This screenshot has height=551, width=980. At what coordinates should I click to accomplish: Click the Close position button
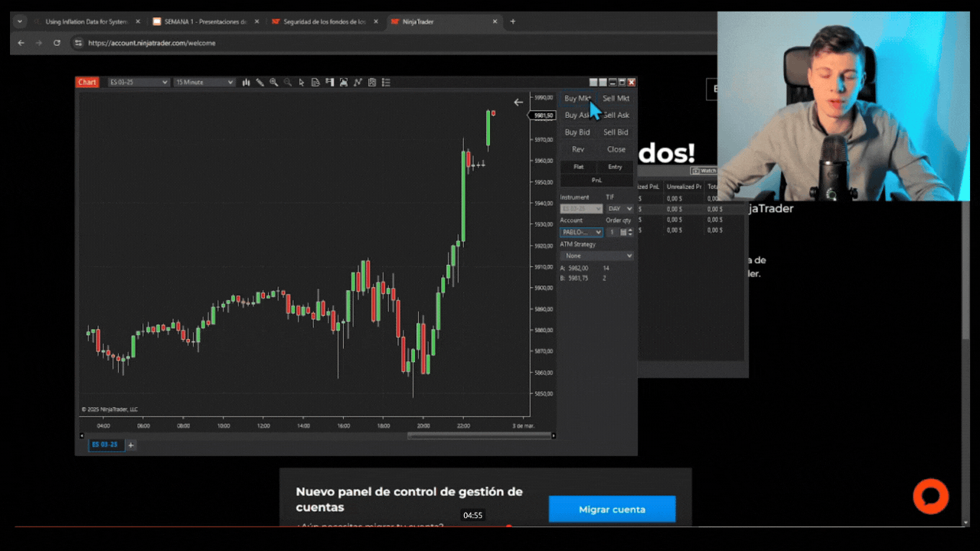click(x=616, y=149)
